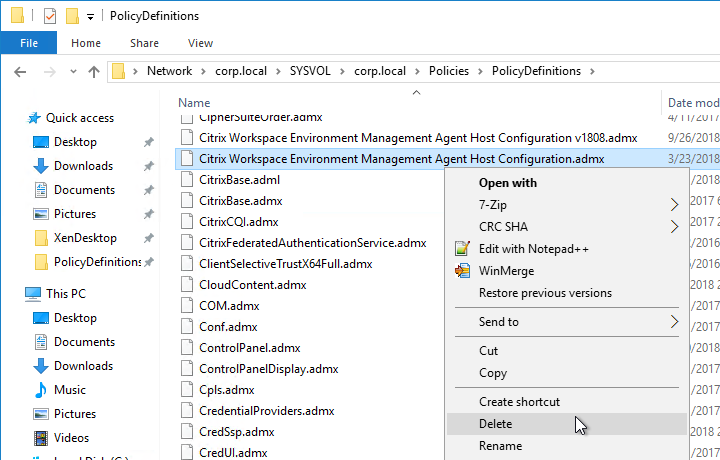Select the v1808.admx Citrix Workspace file

click(x=418, y=138)
